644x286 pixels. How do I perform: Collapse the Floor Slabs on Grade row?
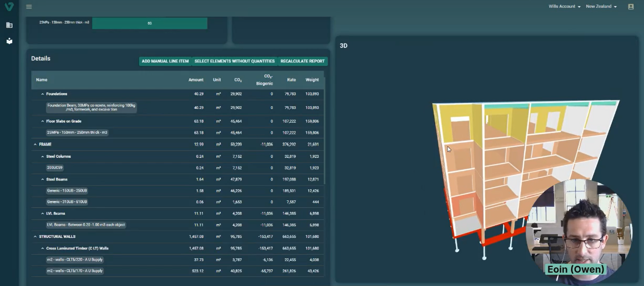click(43, 121)
